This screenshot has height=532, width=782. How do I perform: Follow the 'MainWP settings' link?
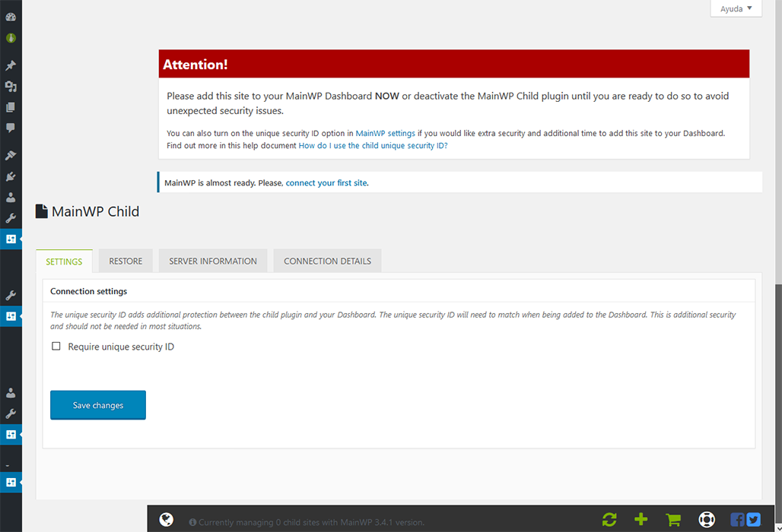(x=385, y=133)
